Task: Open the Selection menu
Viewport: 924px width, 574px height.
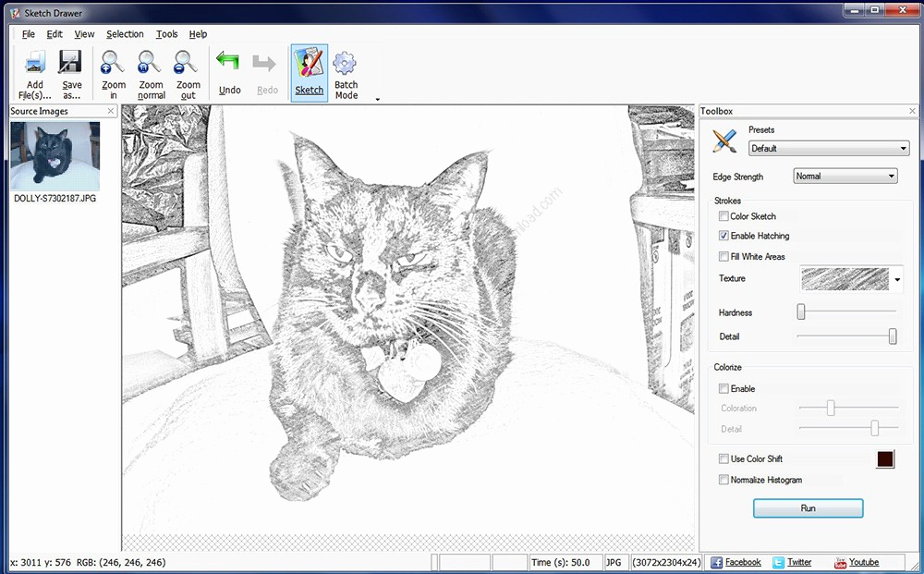Action: tap(125, 34)
